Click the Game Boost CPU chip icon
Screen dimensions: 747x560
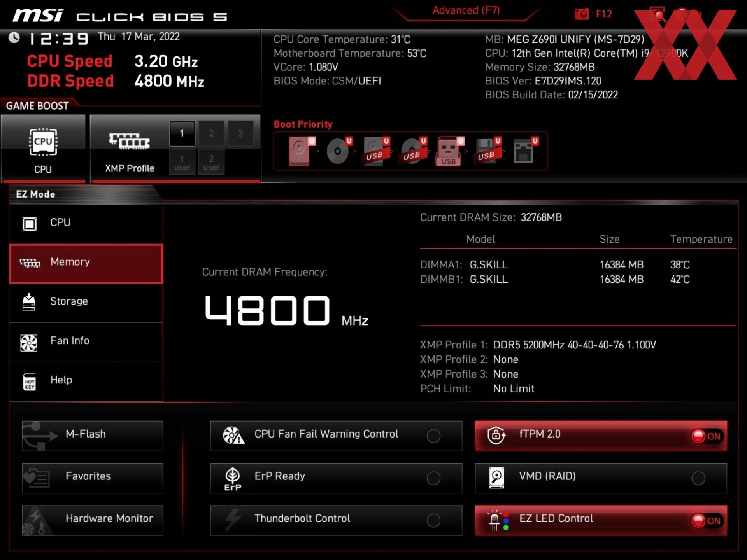pyautogui.click(x=43, y=142)
